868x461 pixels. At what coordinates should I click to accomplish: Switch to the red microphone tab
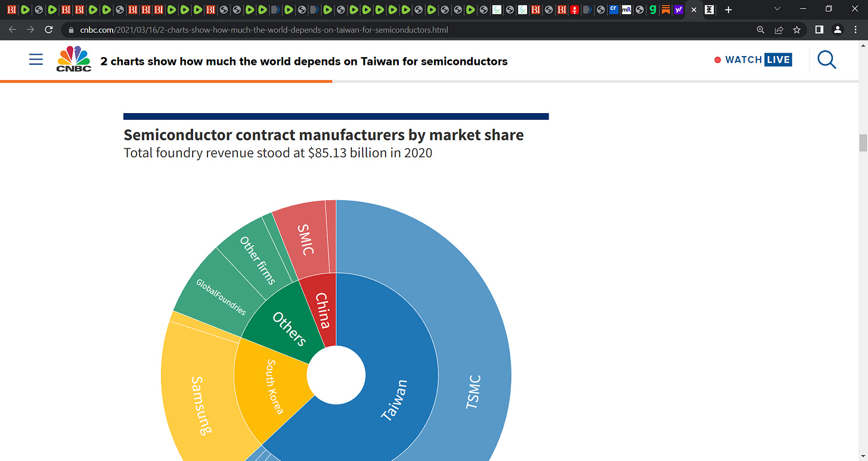tap(574, 10)
